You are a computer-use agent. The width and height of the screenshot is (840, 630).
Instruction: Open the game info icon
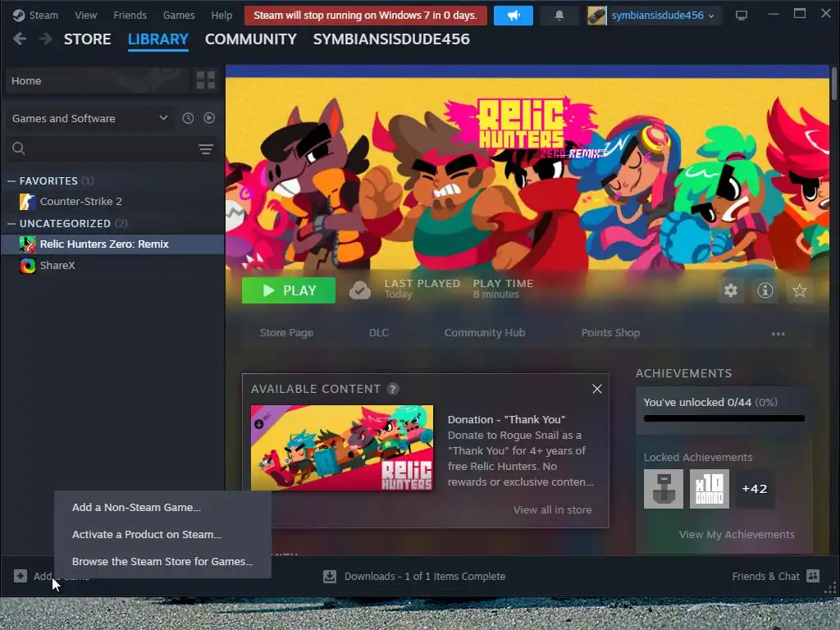pos(765,290)
